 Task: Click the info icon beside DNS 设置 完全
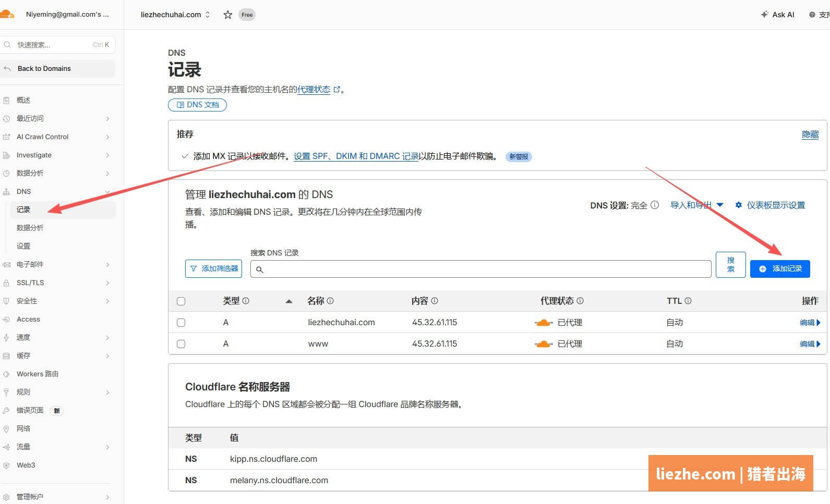click(655, 205)
